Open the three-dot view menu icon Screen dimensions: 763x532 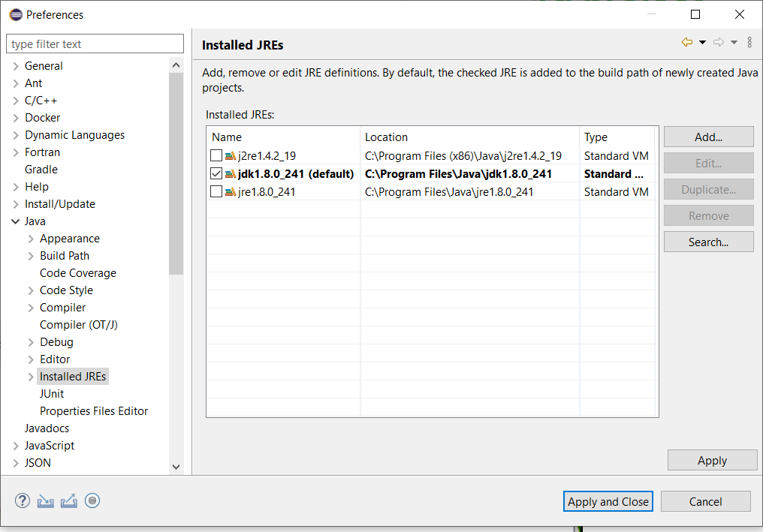coord(749,43)
